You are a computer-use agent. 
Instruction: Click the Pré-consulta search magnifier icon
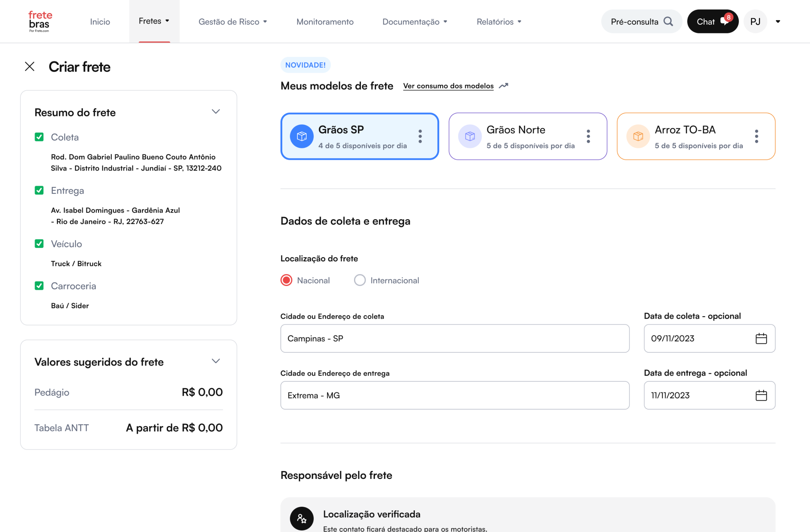coord(668,21)
